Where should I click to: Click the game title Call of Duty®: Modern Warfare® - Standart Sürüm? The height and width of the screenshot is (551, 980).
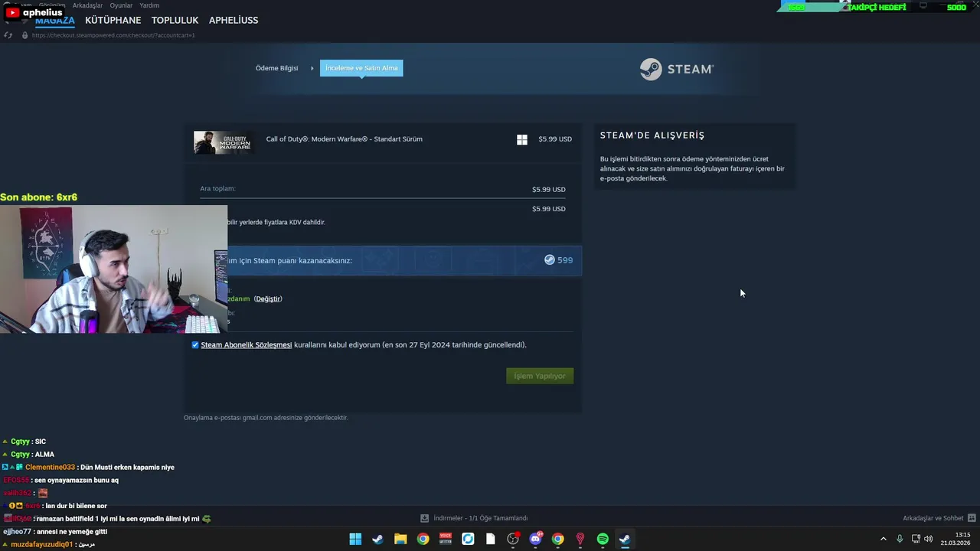pos(345,139)
